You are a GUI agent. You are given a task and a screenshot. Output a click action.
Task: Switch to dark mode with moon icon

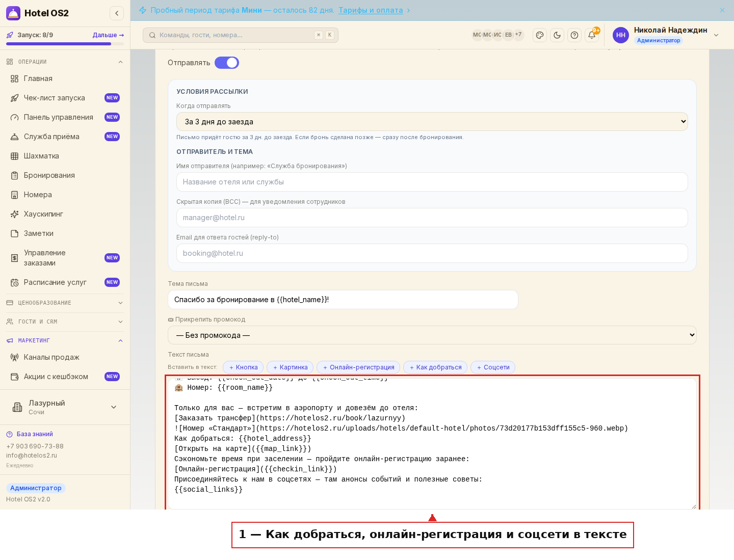click(x=557, y=35)
